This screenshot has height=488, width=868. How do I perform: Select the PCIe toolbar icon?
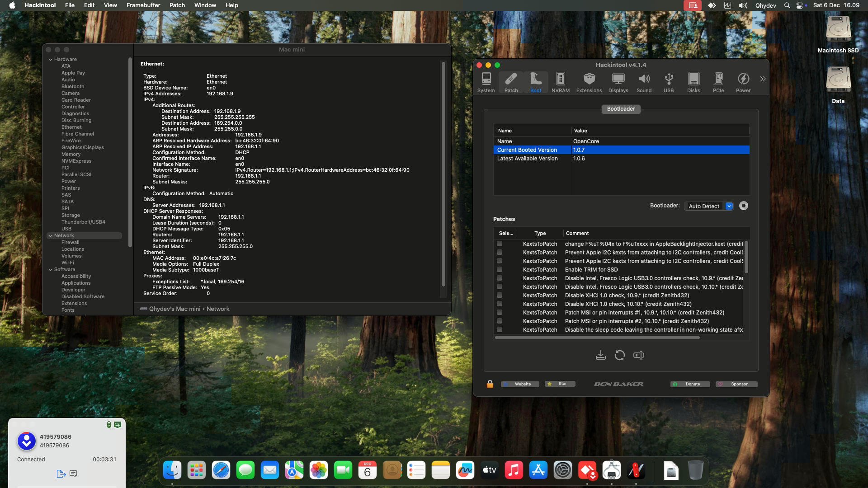pos(717,81)
